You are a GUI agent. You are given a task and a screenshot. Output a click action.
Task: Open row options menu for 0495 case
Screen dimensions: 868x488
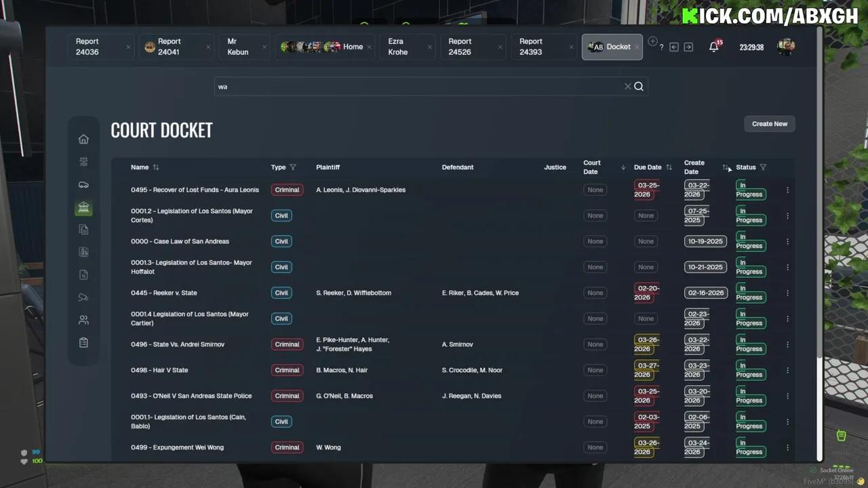(787, 190)
